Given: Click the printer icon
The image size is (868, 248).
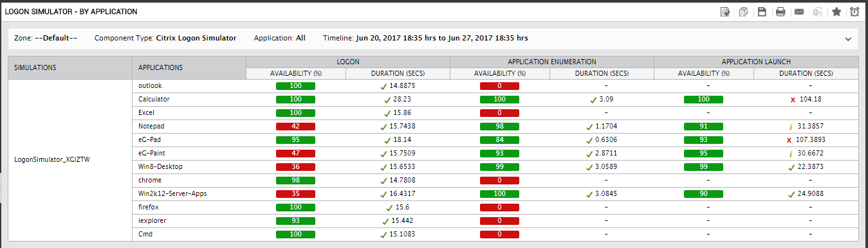Looking at the screenshot, I should click(780, 12).
